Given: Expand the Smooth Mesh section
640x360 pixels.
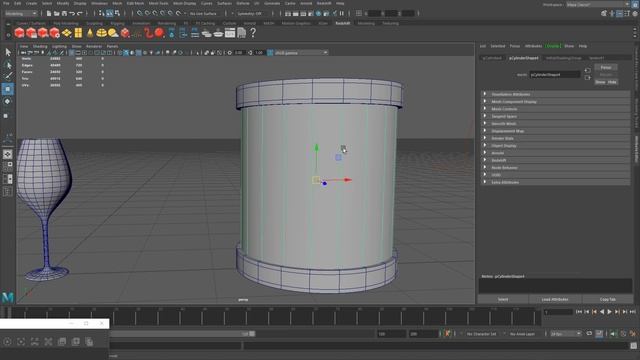Looking at the screenshot, I should click(556, 124).
